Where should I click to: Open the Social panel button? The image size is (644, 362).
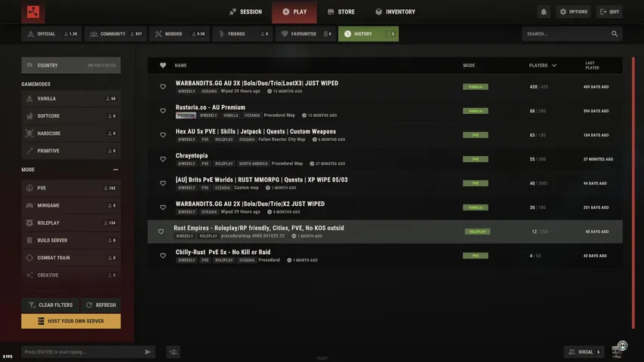click(584, 351)
